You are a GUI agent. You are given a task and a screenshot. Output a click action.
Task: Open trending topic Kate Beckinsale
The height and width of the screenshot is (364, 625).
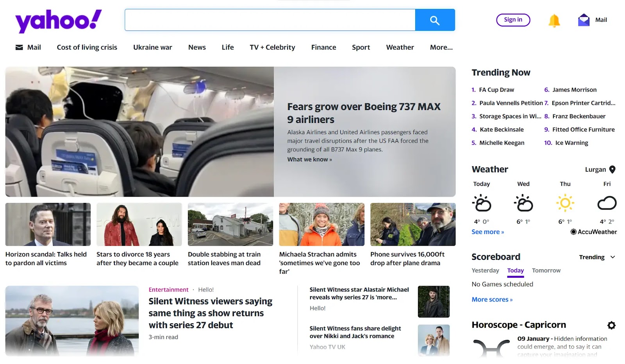click(x=502, y=130)
